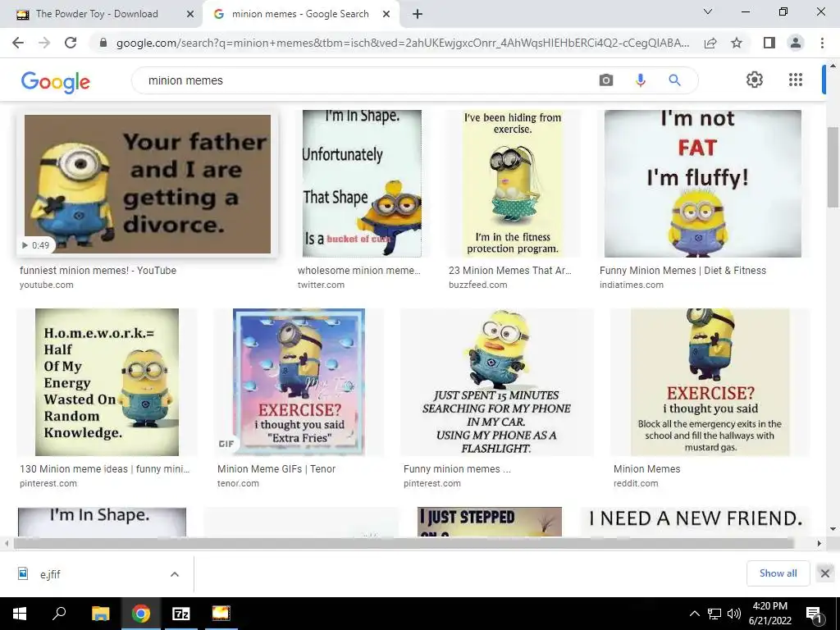
Task: Go to Google home via logo
Action: [56, 81]
